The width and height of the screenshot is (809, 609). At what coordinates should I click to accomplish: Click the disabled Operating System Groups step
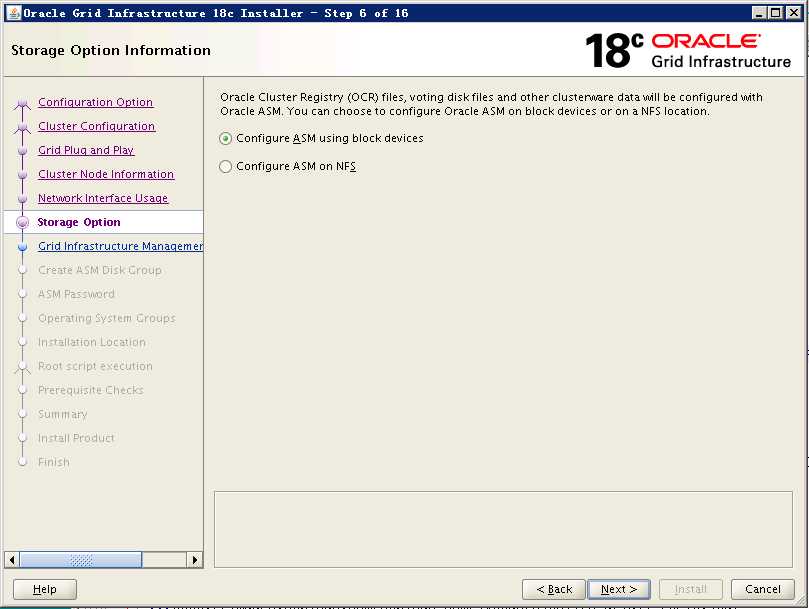[x=106, y=318]
